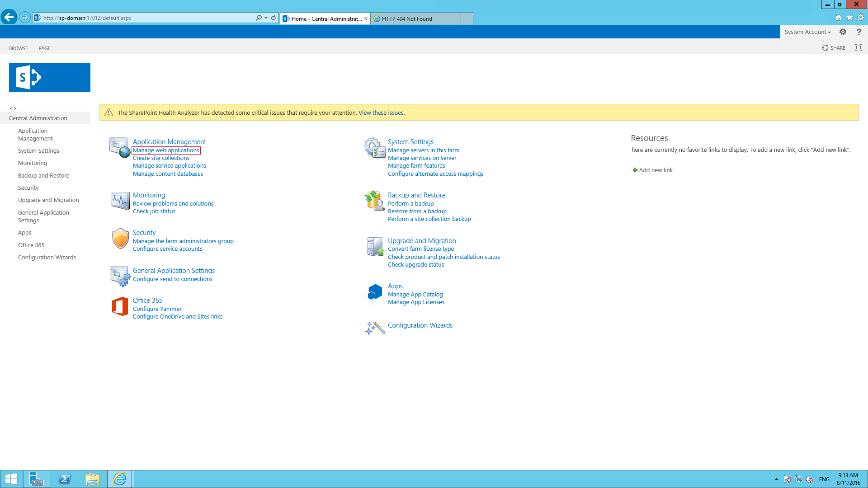Expand the address bar search dropdown arrow

266,18
